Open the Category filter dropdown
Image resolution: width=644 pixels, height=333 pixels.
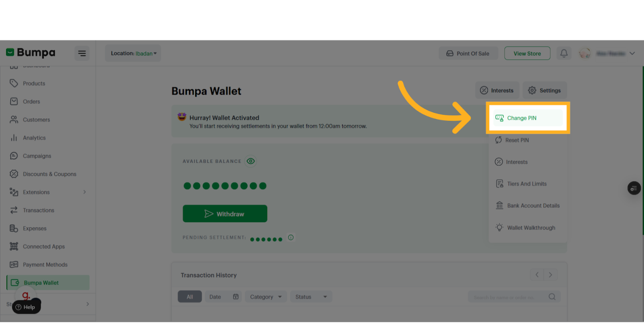coord(266,297)
